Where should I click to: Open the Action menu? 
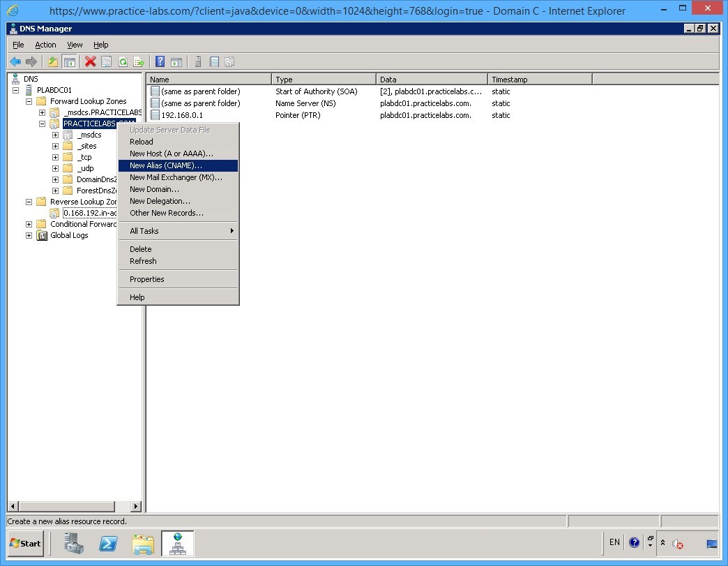coord(45,45)
